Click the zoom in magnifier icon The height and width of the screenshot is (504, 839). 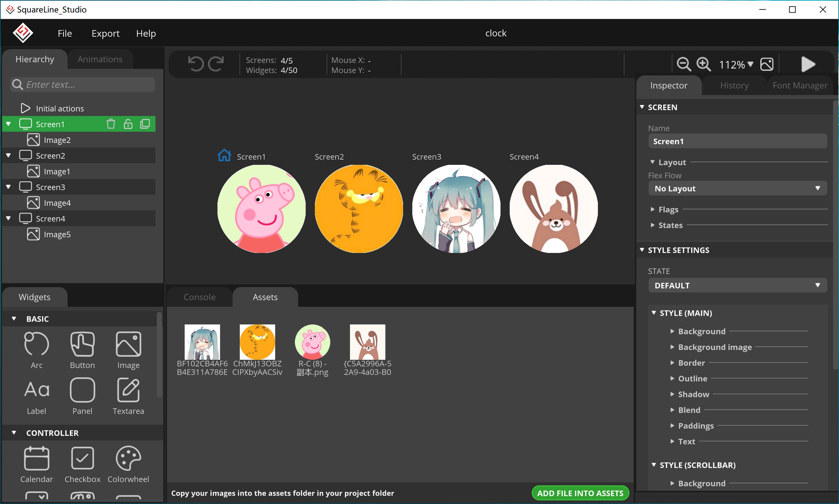click(703, 64)
